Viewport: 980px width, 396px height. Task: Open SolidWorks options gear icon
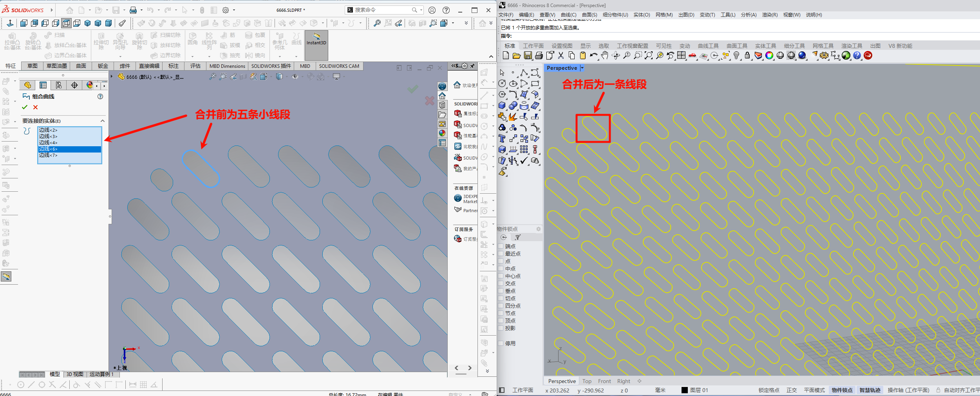pos(226,10)
